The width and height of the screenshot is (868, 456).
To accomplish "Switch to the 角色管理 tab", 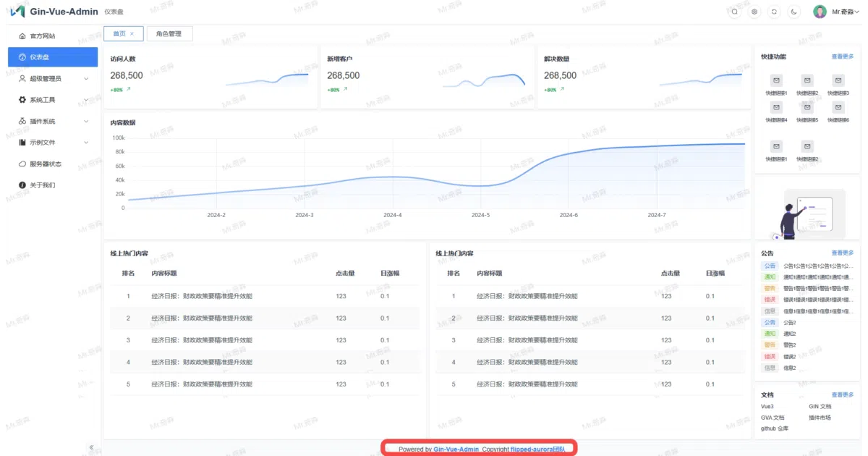I will (169, 33).
